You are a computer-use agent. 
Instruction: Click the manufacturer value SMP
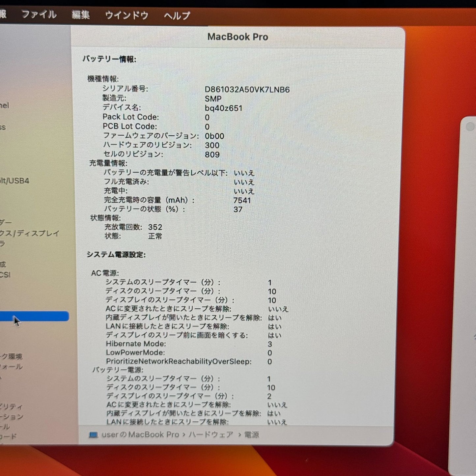213,99
